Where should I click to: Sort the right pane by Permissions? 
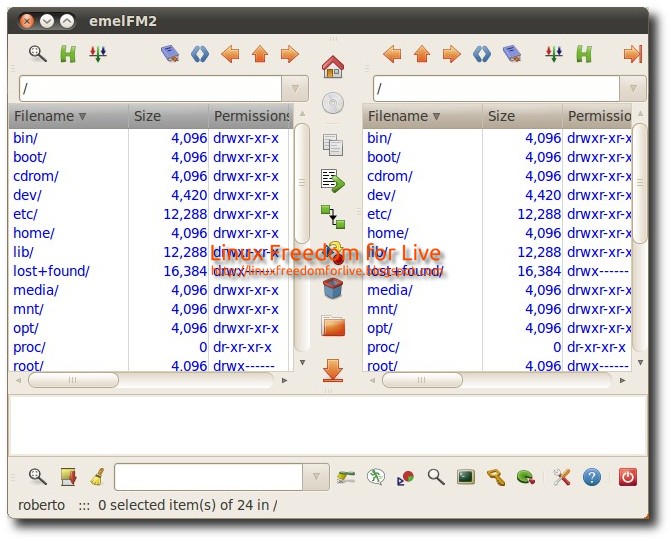[597, 116]
